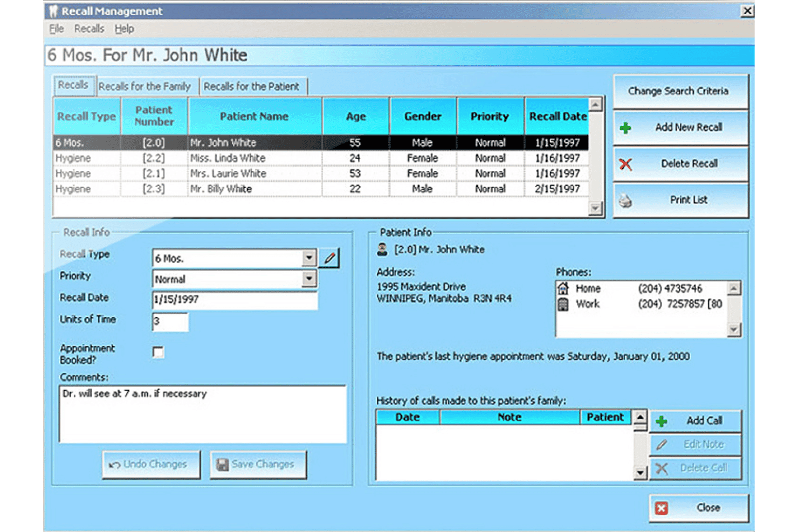Image resolution: width=798 pixels, height=532 pixels.
Task: Select the Miss. Linda White row
Action: click(321, 158)
